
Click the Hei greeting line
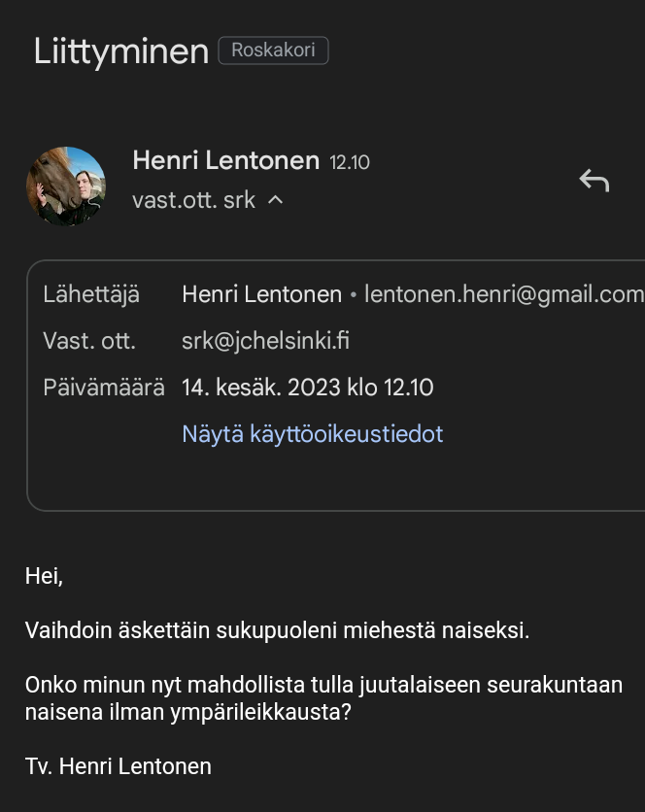(44, 576)
